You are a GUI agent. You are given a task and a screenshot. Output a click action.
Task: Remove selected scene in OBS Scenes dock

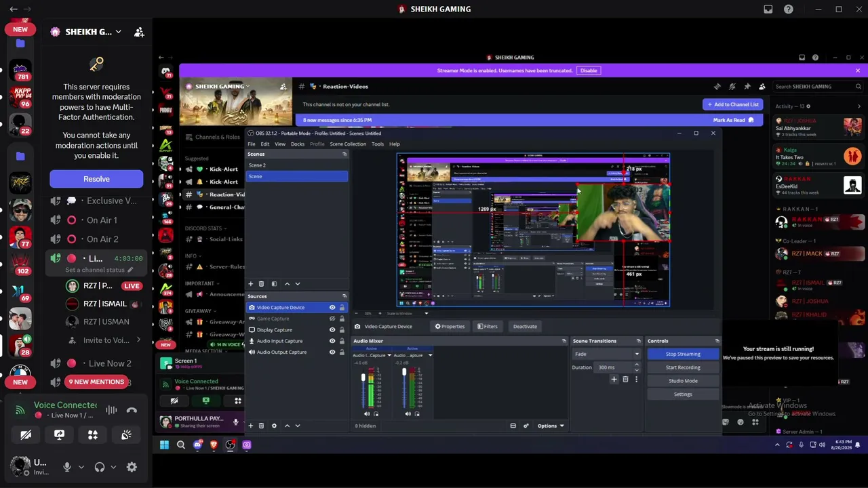262,284
